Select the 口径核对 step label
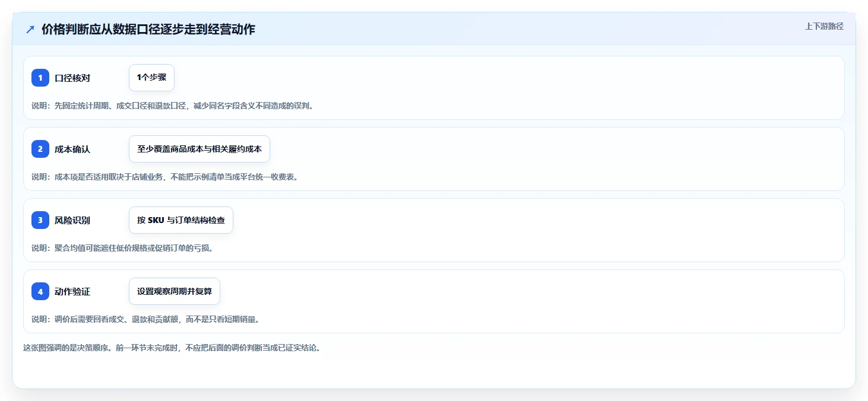The image size is (868, 401). 72,78
